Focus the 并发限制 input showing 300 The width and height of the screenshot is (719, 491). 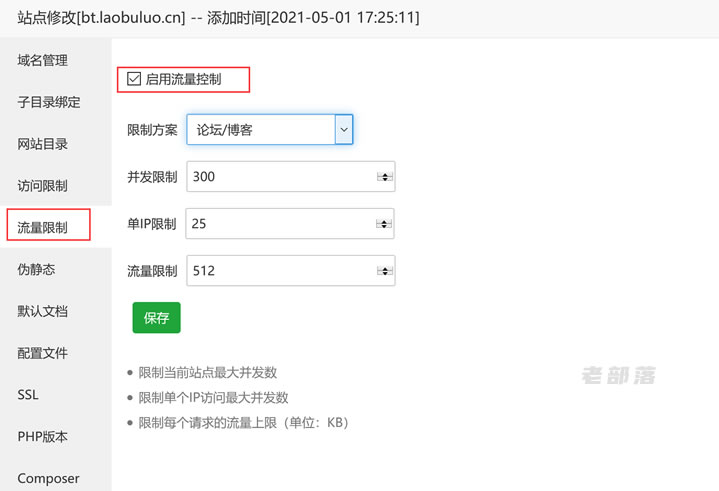click(x=291, y=177)
